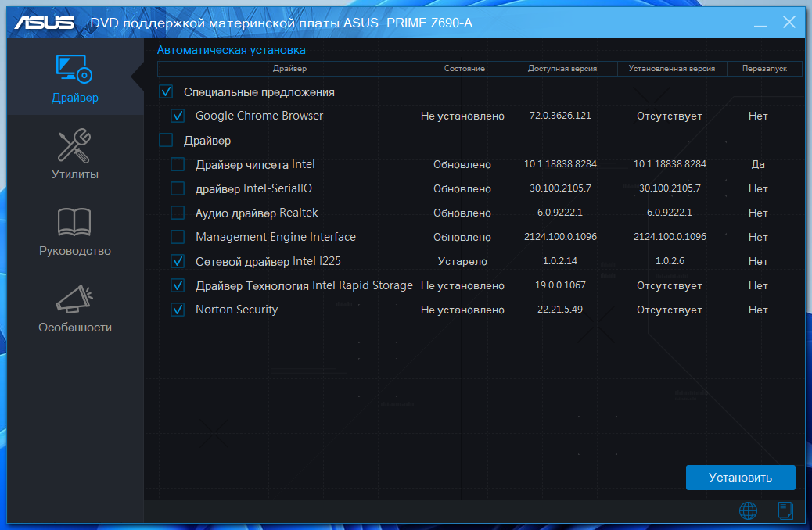Click available version 19.0.0.1067
The image size is (812, 530).
pos(560,285)
